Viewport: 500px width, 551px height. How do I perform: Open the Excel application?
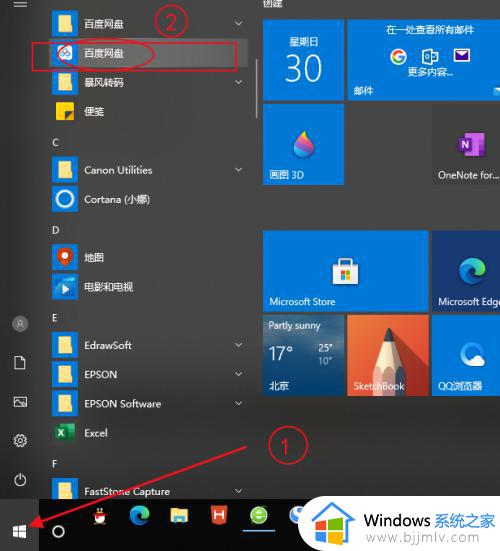(149, 433)
